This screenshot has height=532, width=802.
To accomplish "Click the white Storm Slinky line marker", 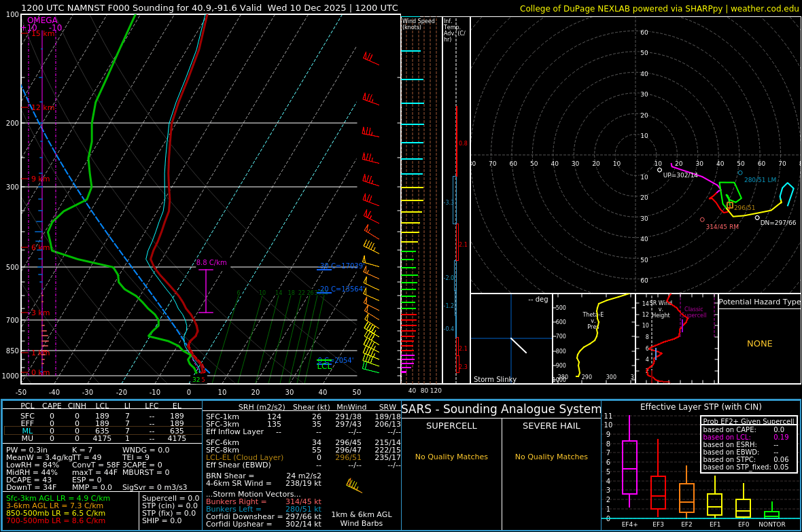I will tap(519, 345).
